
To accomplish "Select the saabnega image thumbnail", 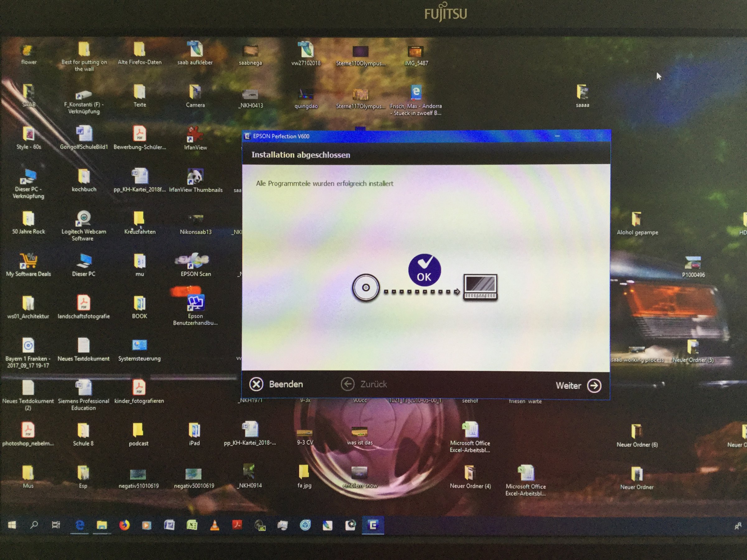I will 250,55.
